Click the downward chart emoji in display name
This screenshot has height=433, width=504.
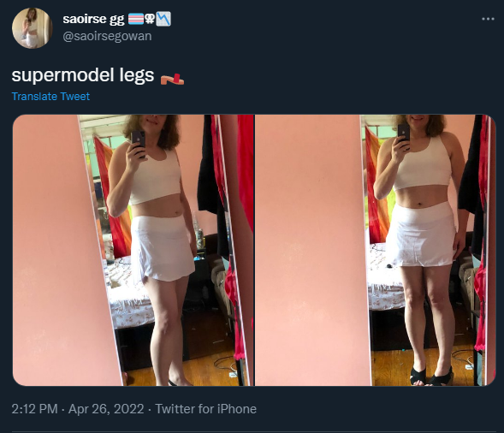point(163,19)
